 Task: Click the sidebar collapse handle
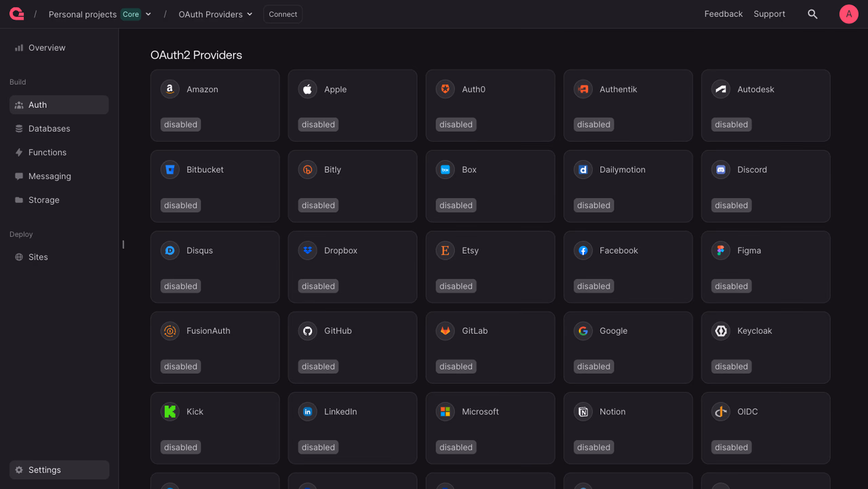point(123,244)
